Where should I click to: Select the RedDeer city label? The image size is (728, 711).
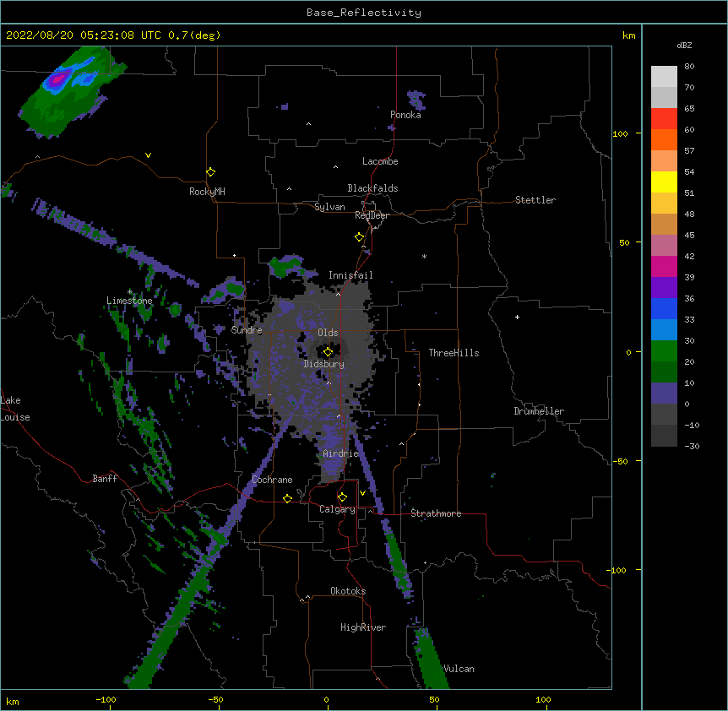[x=372, y=215]
